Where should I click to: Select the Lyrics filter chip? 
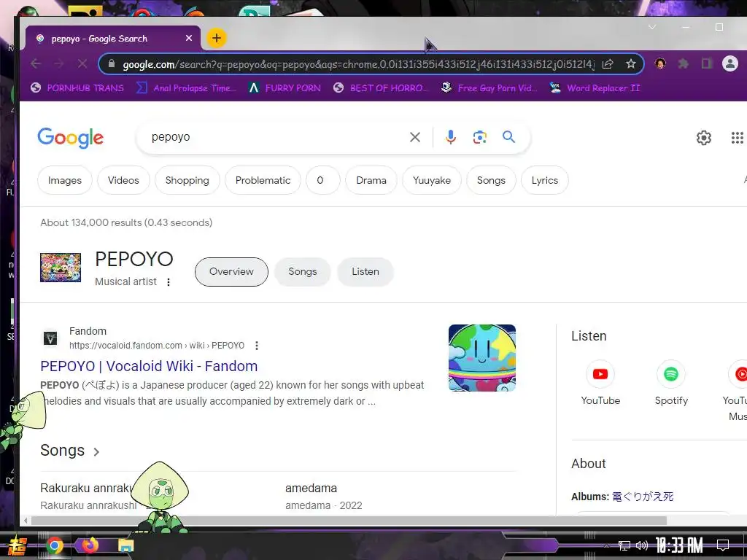pyautogui.click(x=544, y=181)
